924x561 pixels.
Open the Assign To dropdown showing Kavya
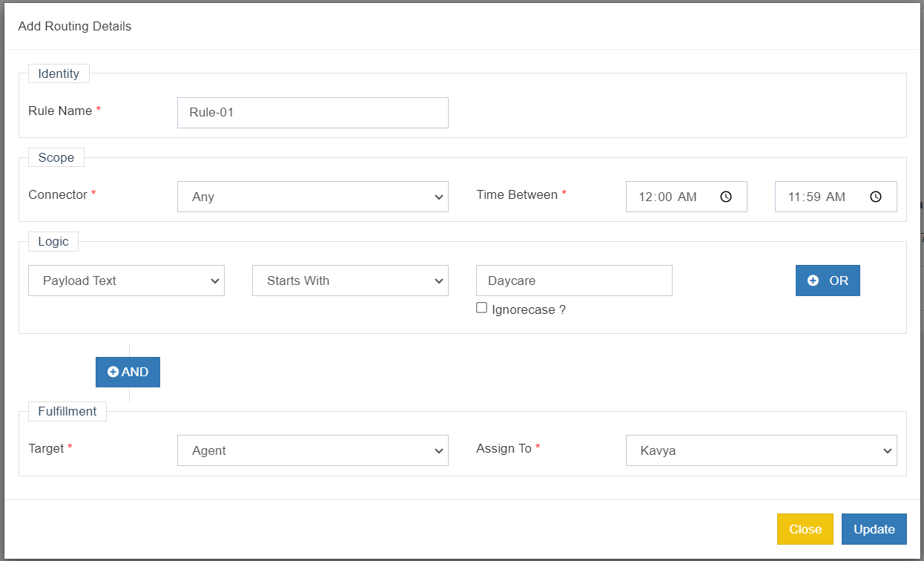coord(761,450)
